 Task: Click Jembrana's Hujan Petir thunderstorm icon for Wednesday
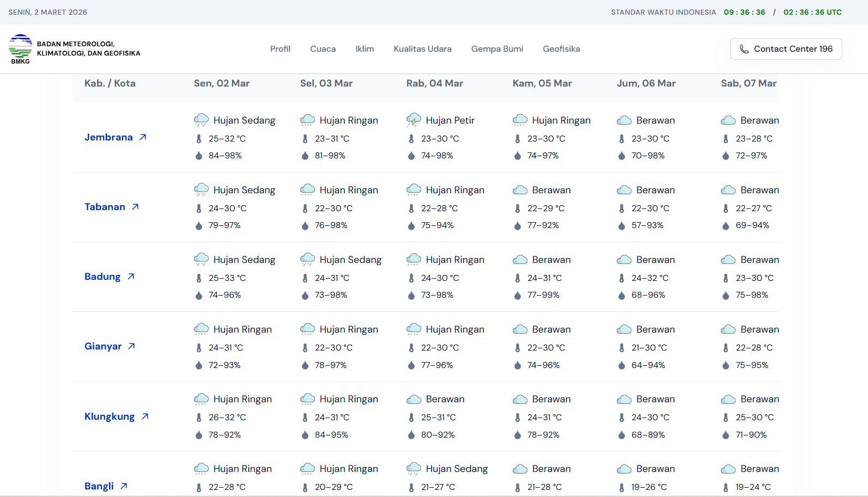click(414, 120)
